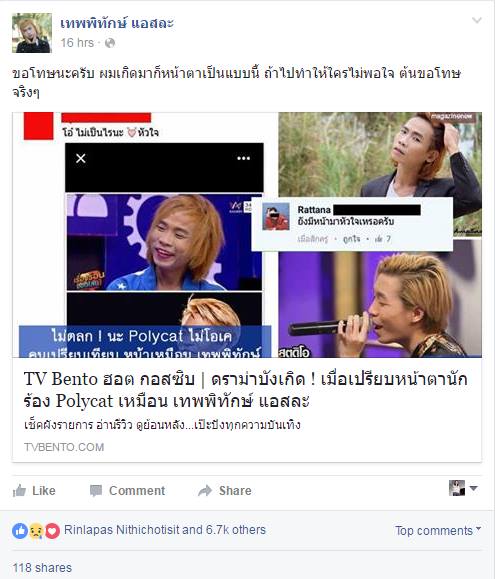
Task: Click the 16 hrs timestamp link
Action: tap(77, 43)
